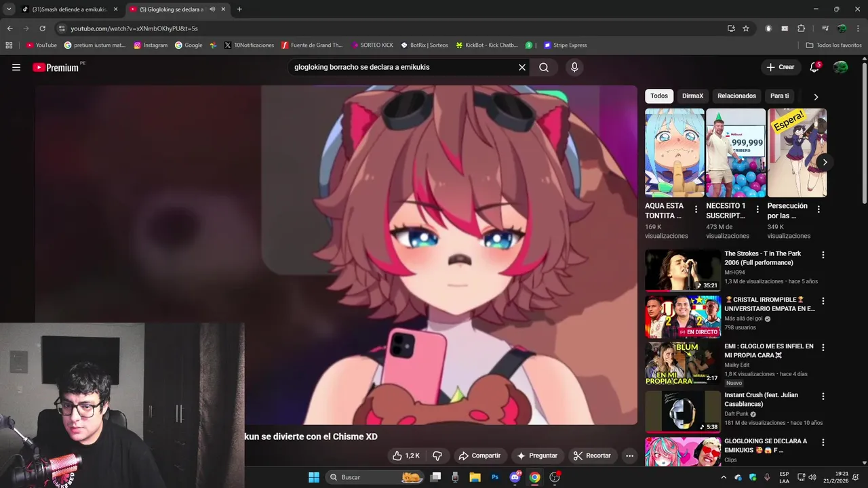The image size is (868, 488).
Task: Select the Para ti filter chip
Action: [x=779, y=96]
